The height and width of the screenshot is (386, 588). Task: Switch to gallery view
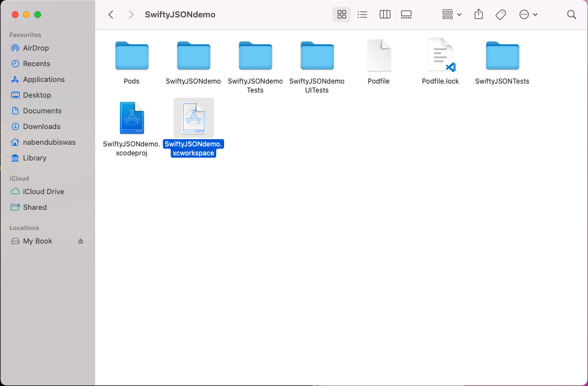(406, 15)
